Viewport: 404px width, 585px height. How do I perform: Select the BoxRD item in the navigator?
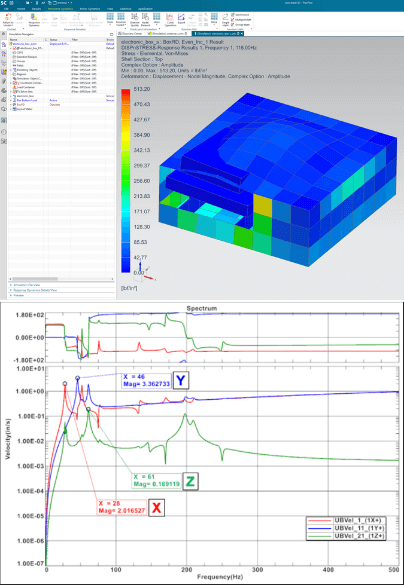click(19, 104)
